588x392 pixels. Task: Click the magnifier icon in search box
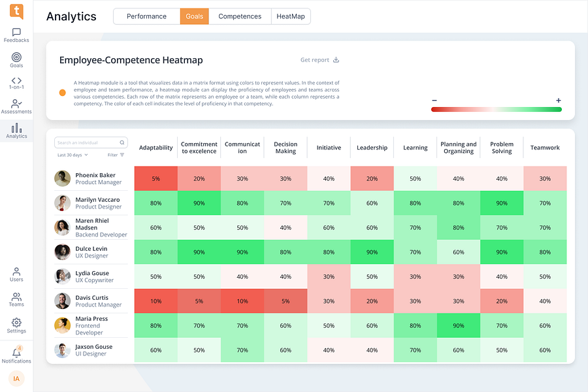[x=122, y=142]
